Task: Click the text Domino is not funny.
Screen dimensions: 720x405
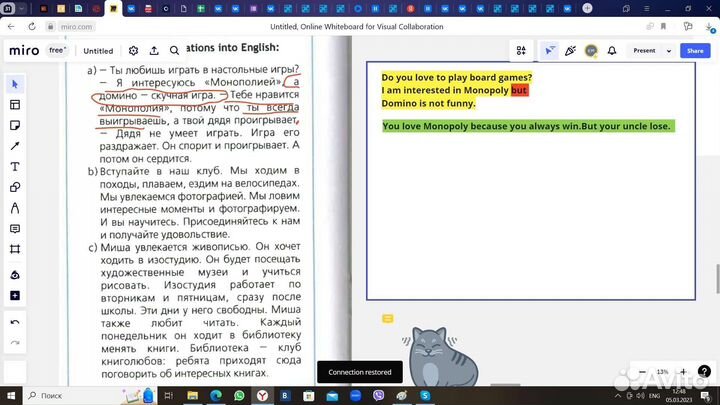Action: [x=428, y=103]
